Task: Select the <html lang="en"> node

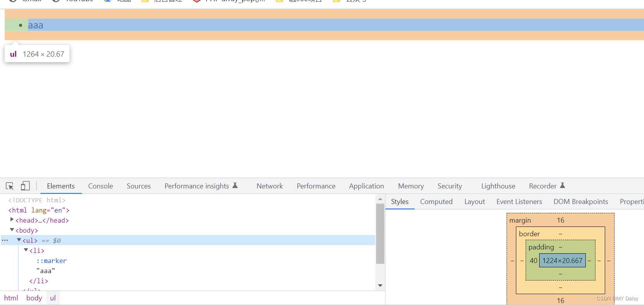Action: [39, 210]
